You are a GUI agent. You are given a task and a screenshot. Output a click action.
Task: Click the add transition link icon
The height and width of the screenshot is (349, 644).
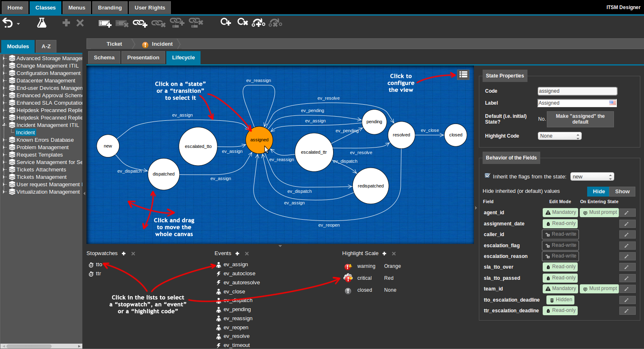point(140,23)
